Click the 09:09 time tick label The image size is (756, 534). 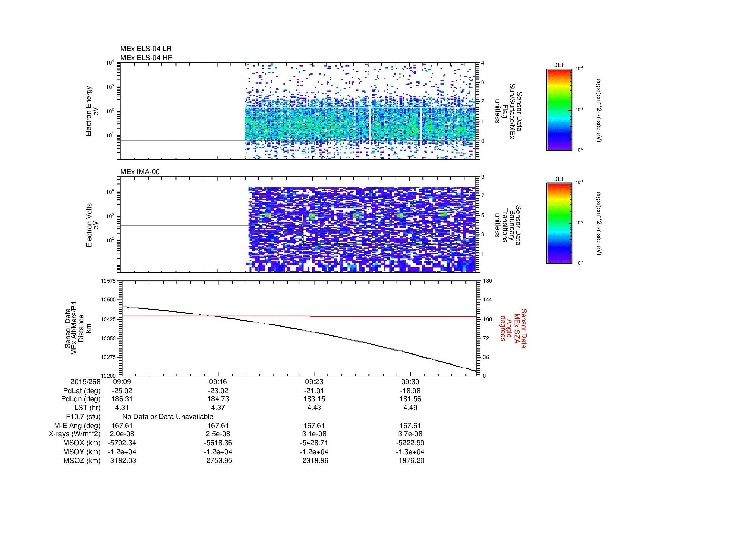pyautogui.click(x=122, y=382)
